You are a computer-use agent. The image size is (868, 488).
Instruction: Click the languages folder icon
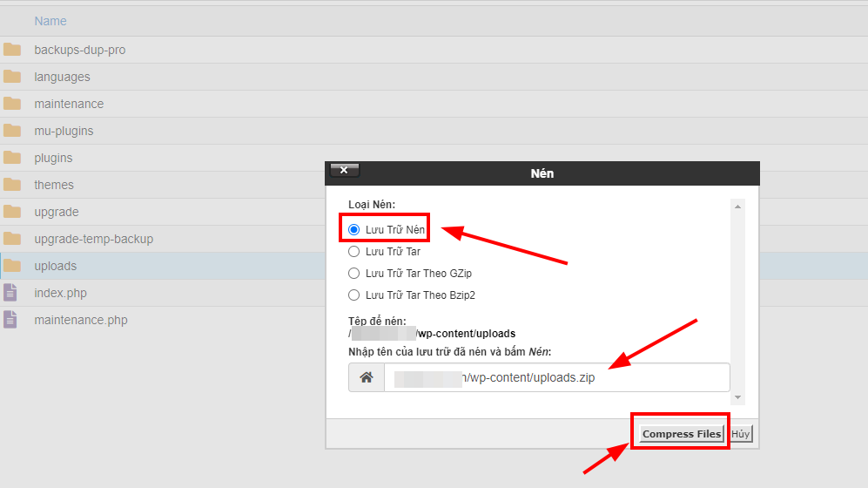(x=11, y=77)
